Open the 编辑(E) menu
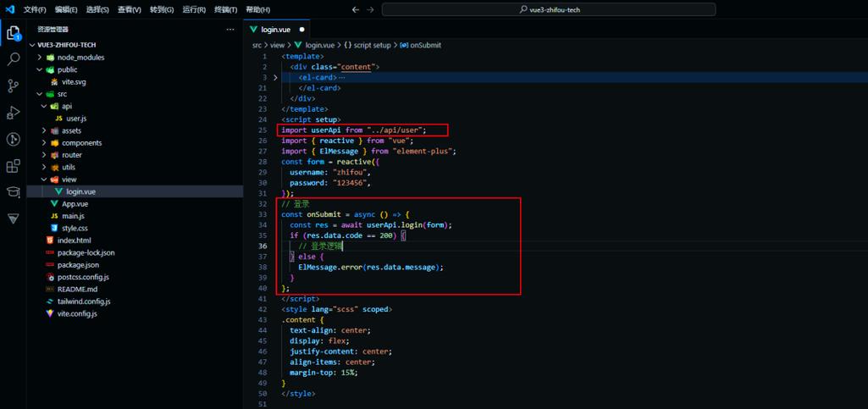This screenshot has width=868, height=409. (66, 10)
